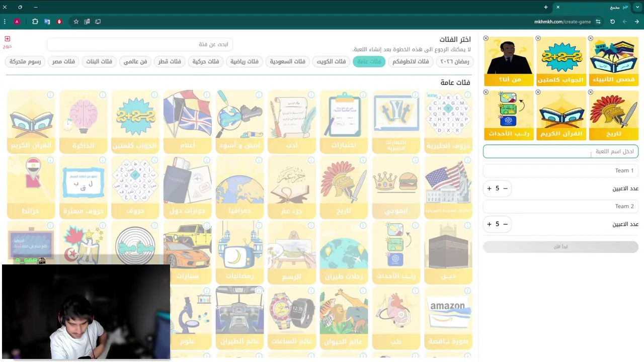Edit the Team 2 name field
The width and height of the screenshot is (644, 362).
click(x=560, y=206)
